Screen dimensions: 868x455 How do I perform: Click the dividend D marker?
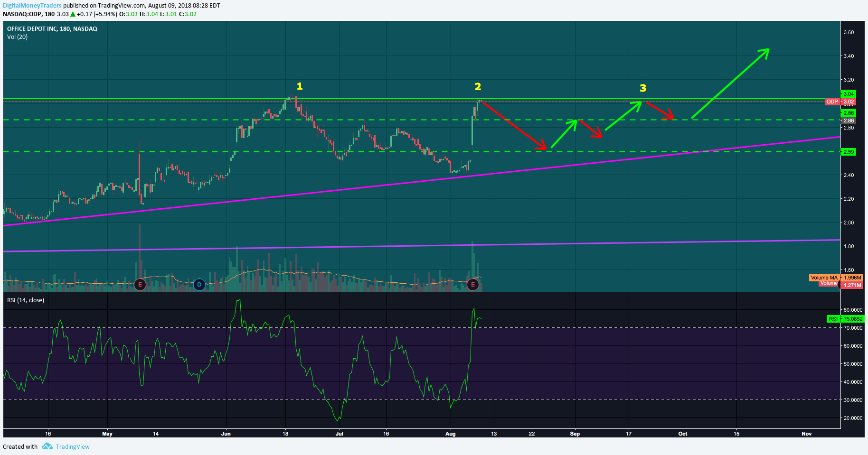199,285
